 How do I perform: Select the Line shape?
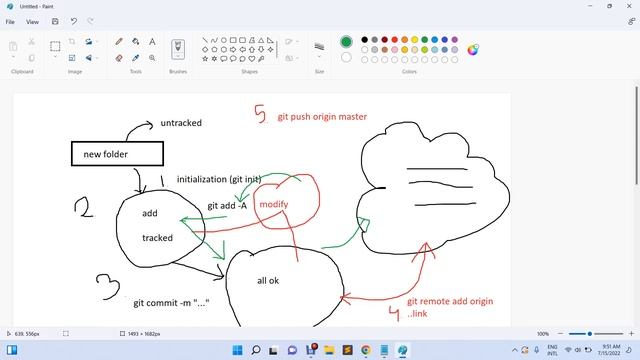click(205, 40)
